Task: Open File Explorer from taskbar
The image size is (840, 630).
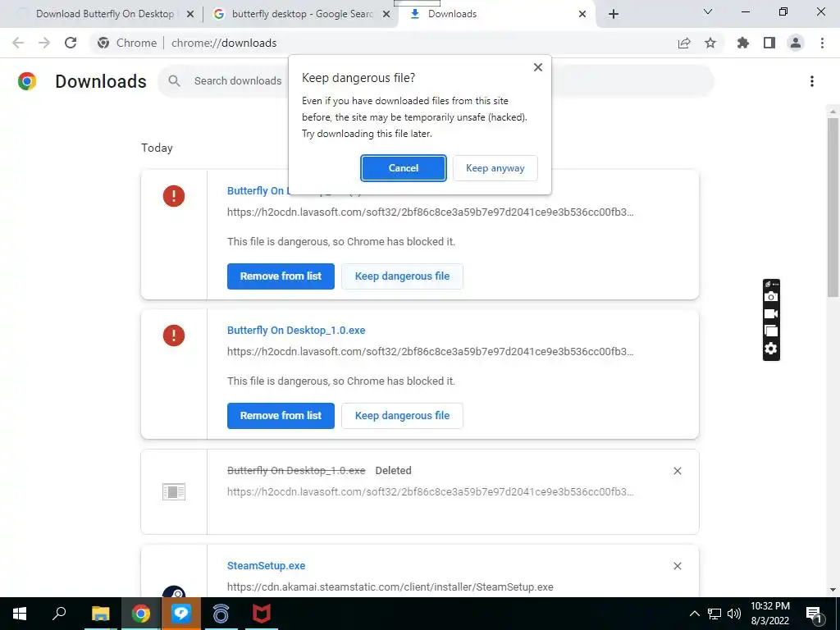Action: (x=100, y=614)
